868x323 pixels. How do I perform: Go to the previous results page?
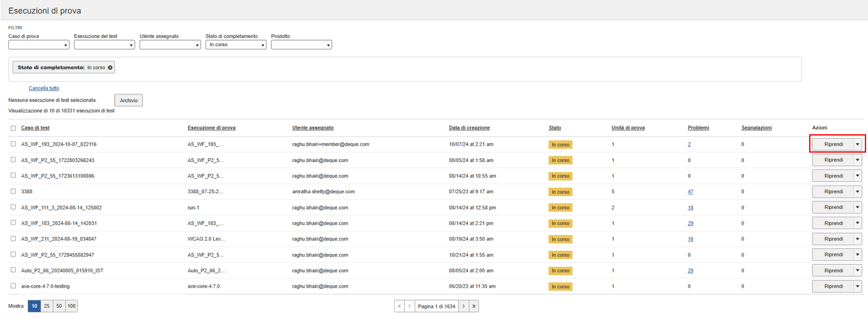409,306
